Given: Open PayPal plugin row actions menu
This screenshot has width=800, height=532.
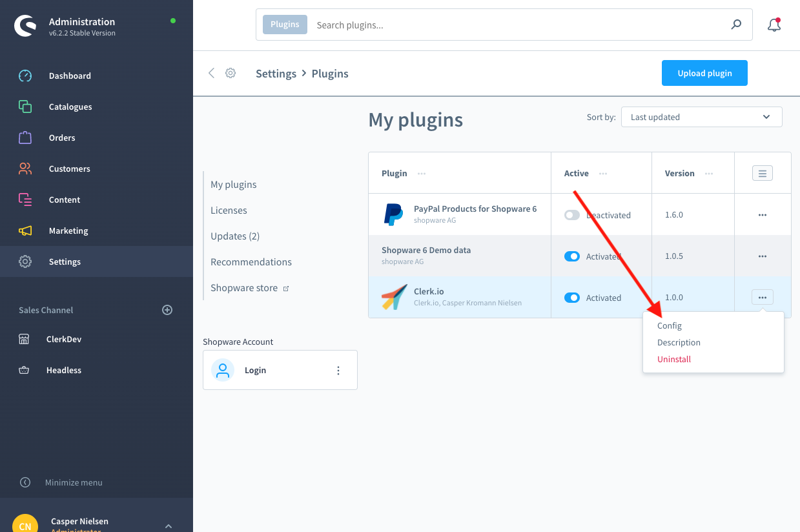Looking at the screenshot, I should pyautogui.click(x=762, y=215).
